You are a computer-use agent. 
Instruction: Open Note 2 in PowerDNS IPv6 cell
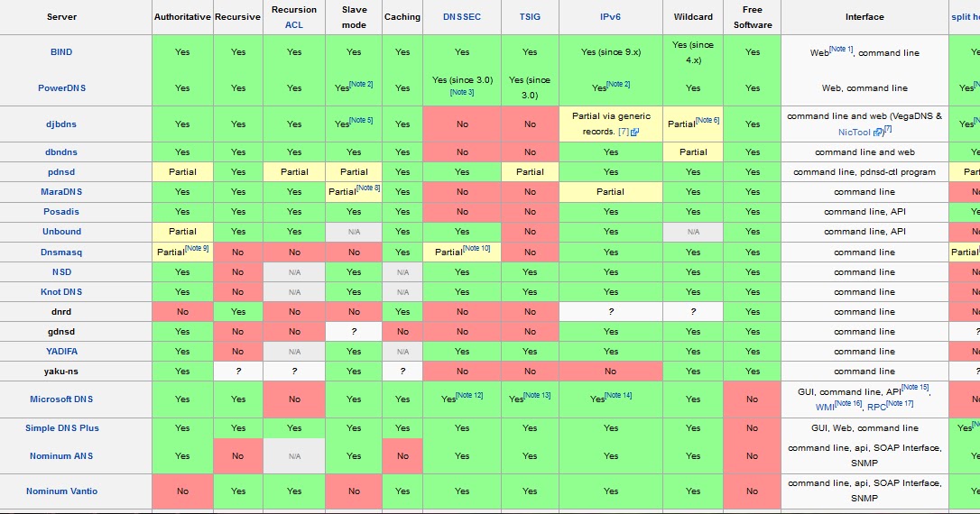(618, 84)
